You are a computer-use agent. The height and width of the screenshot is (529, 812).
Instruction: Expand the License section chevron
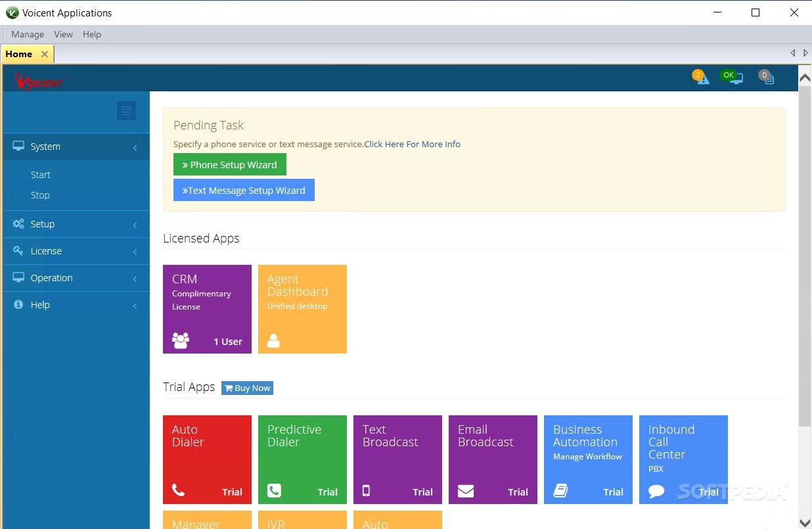(x=135, y=252)
